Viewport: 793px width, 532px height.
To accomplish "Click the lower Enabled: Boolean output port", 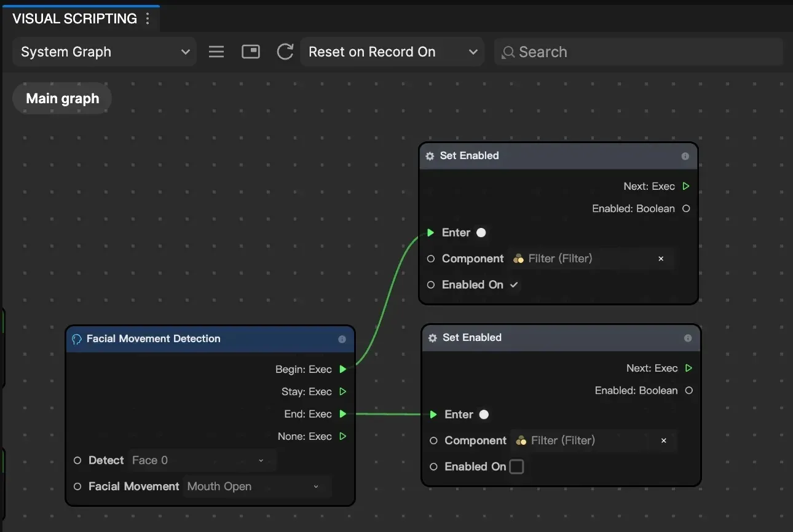I will coord(688,391).
